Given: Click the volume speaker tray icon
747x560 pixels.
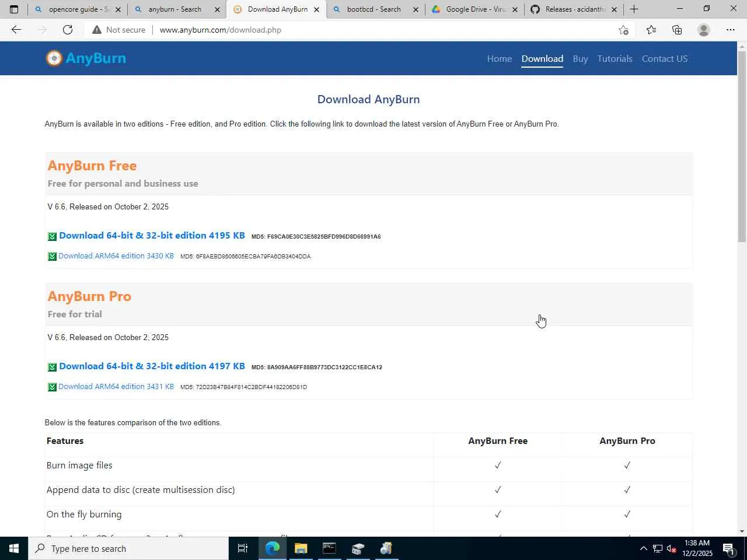Looking at the screenshot, I should (672, 548).
